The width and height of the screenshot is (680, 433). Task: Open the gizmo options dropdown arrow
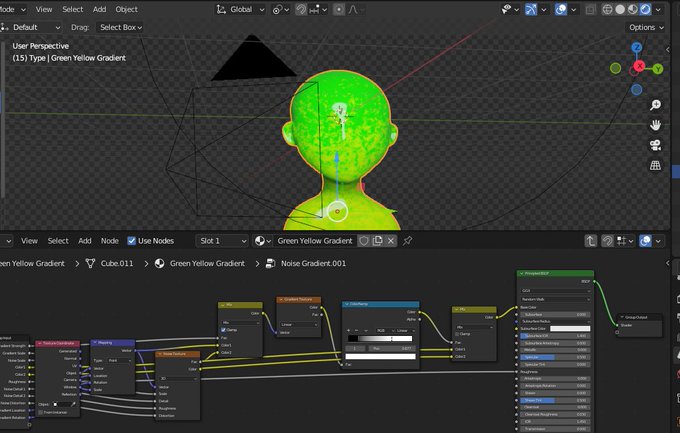click(543, 10)
